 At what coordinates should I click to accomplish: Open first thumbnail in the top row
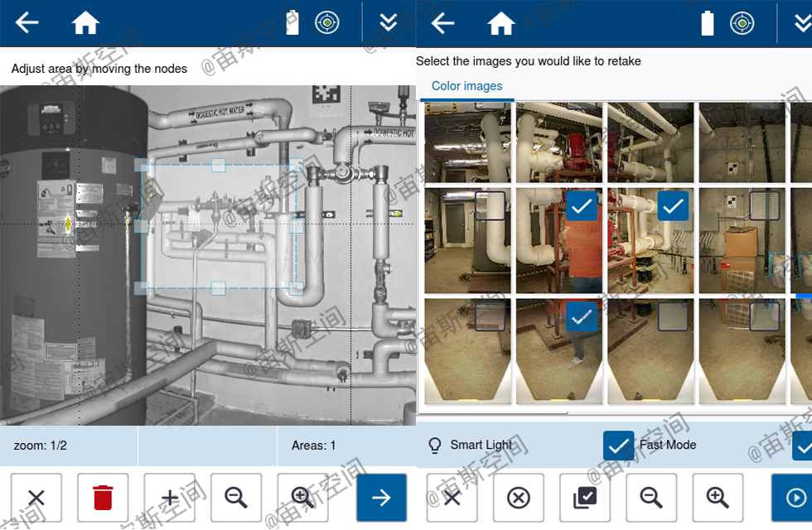tap(467, 142)
